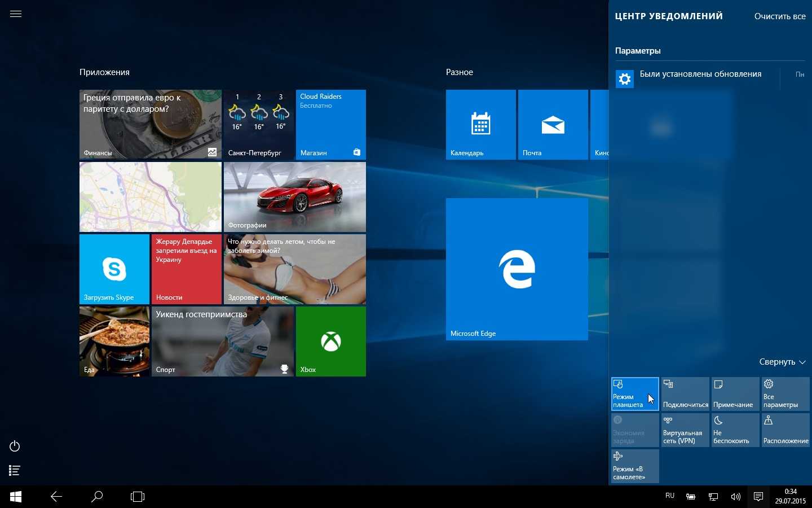Viewport: 812px width, 508px height.
Task: Open the All apps list icon
Action: coord(15,470)
